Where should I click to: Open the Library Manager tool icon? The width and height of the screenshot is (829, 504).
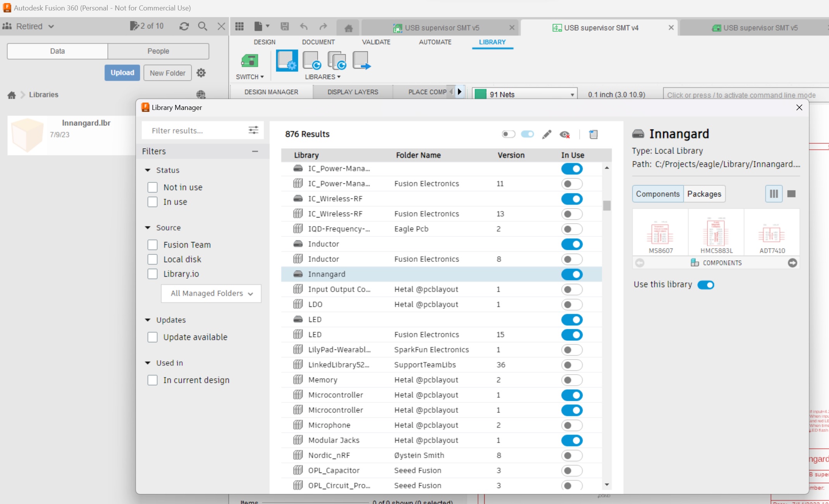pyautogui.click(x=287, y=61)
